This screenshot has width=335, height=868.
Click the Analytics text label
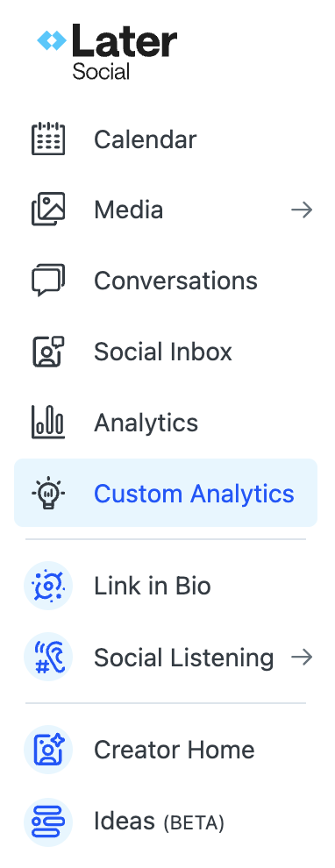[146, 423]
